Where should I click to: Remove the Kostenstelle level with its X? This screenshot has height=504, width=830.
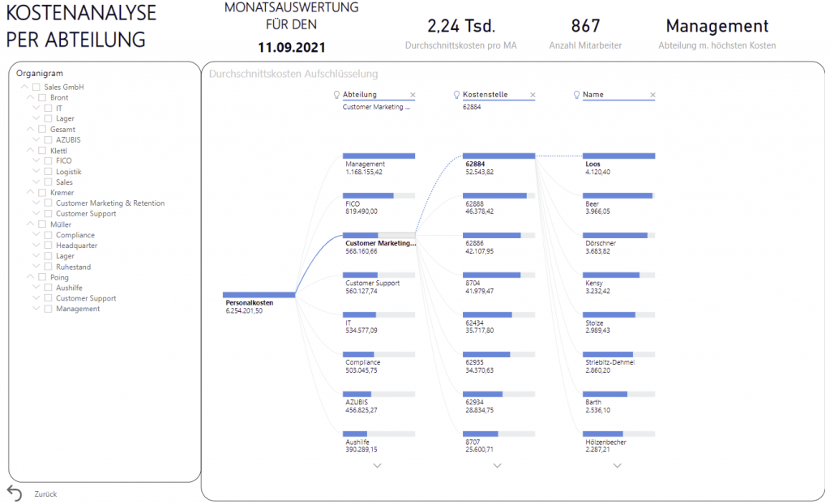point(533,95)
